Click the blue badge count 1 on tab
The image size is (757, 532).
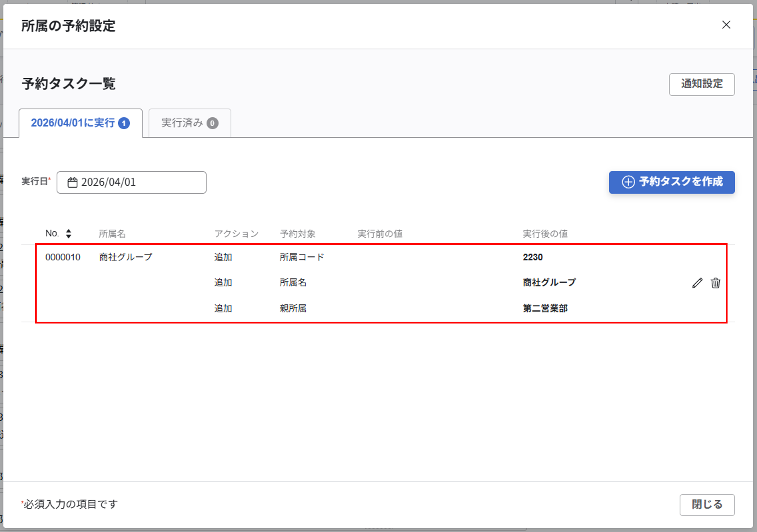point(124,123)
